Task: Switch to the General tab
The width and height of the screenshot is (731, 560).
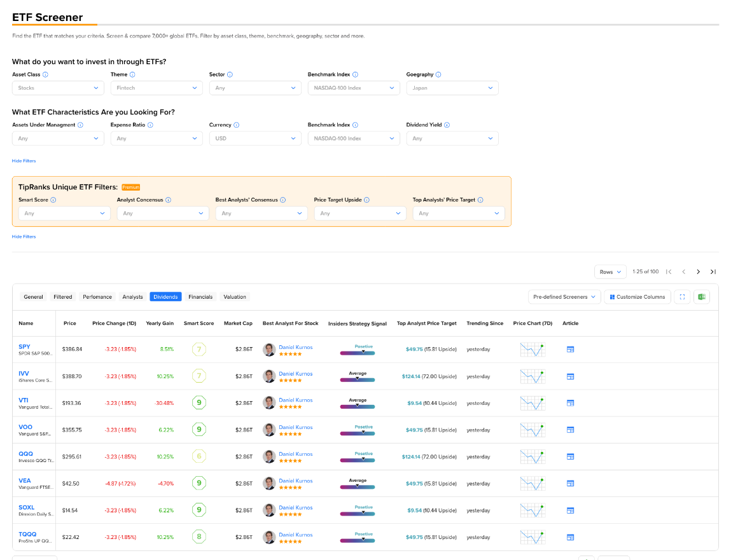Action: click(x=33, y=297)
